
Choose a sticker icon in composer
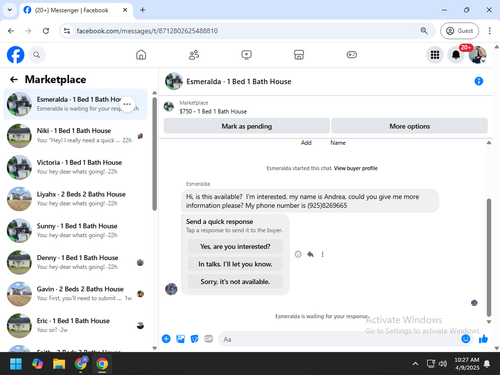click(194, 339)
